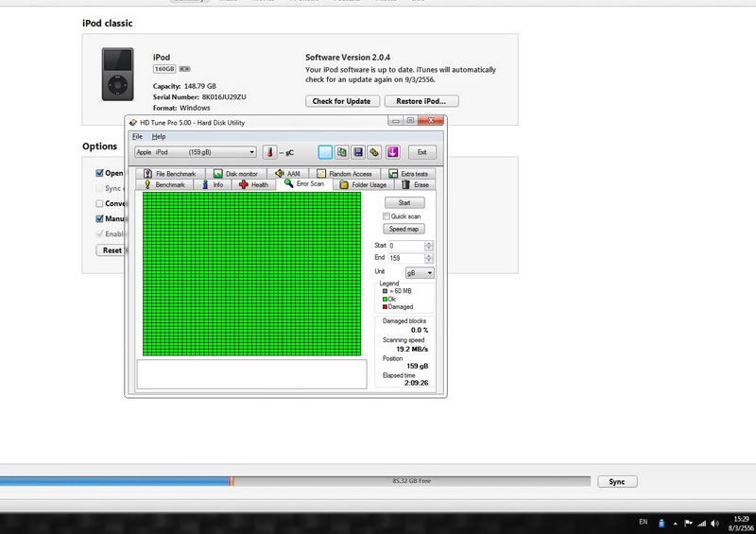Viewport: 756px width, 534px height.
Task: Open the File menu in HD Tune
Action: [137, 137]
